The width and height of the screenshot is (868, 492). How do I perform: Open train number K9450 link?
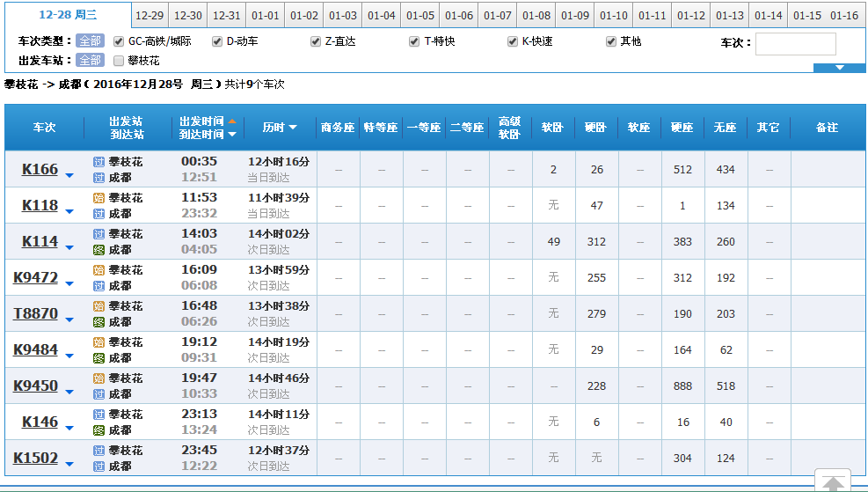click(x=35, y=386)
